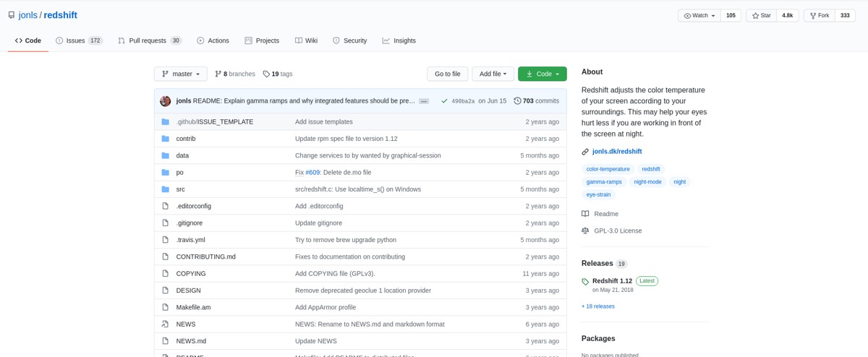868x357 pixels.
Task: Open the Pull requests tab
Action: (148, 40)
